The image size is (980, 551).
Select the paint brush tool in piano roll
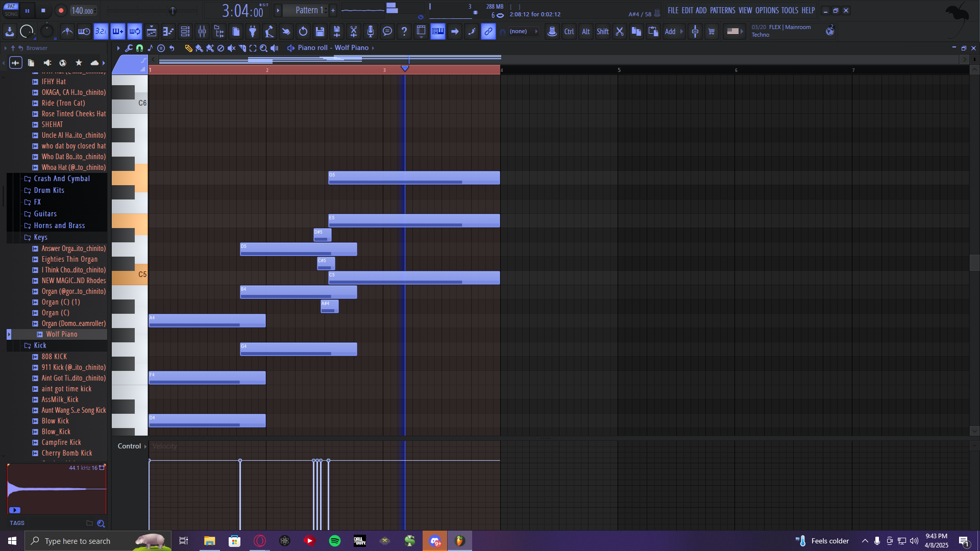coord(199,48)
